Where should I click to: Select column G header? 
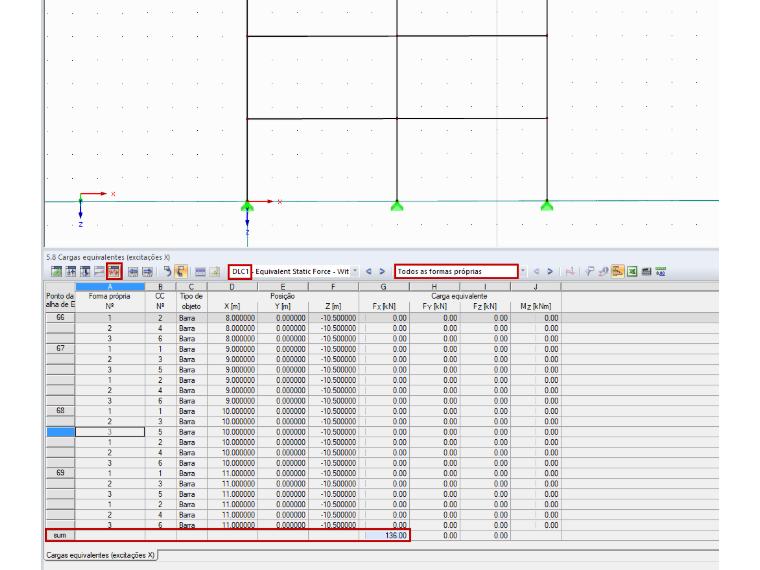point(384,286)
